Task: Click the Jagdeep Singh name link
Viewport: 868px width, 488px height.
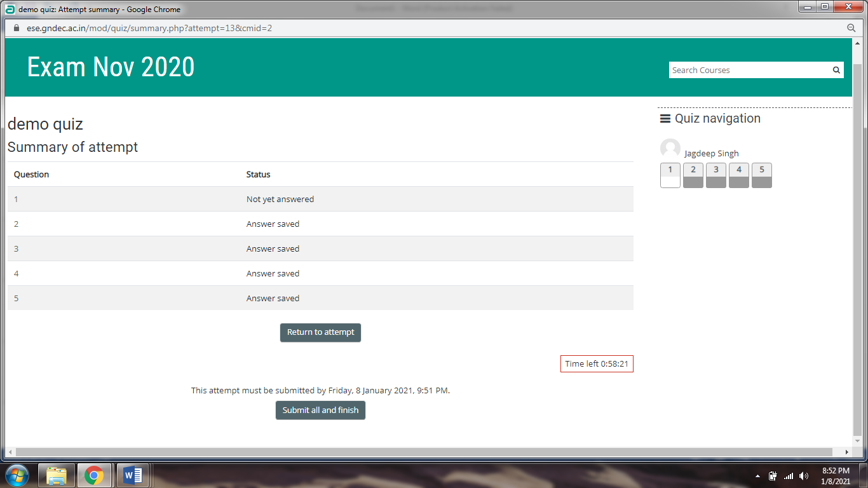Action: (712, 153)
